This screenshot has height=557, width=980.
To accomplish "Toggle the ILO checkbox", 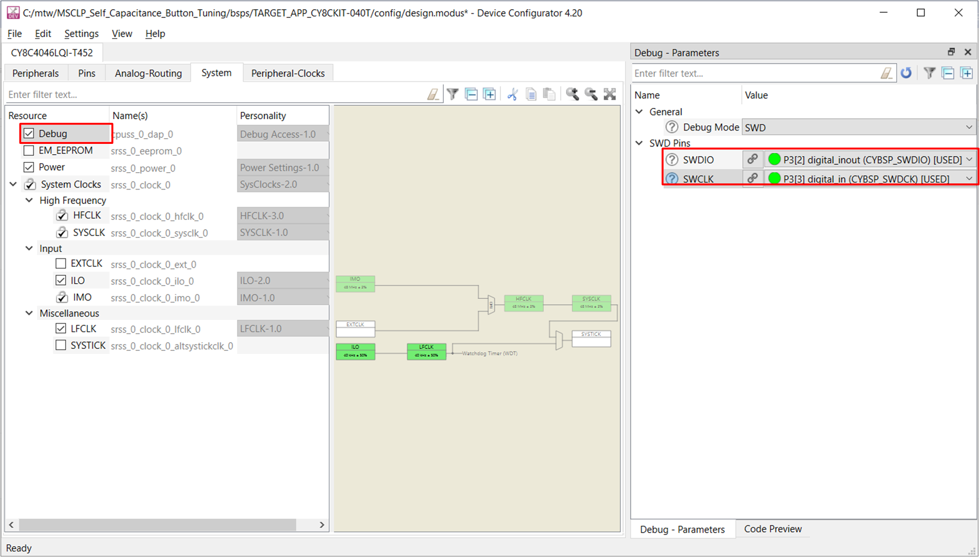I will (61, 281).
